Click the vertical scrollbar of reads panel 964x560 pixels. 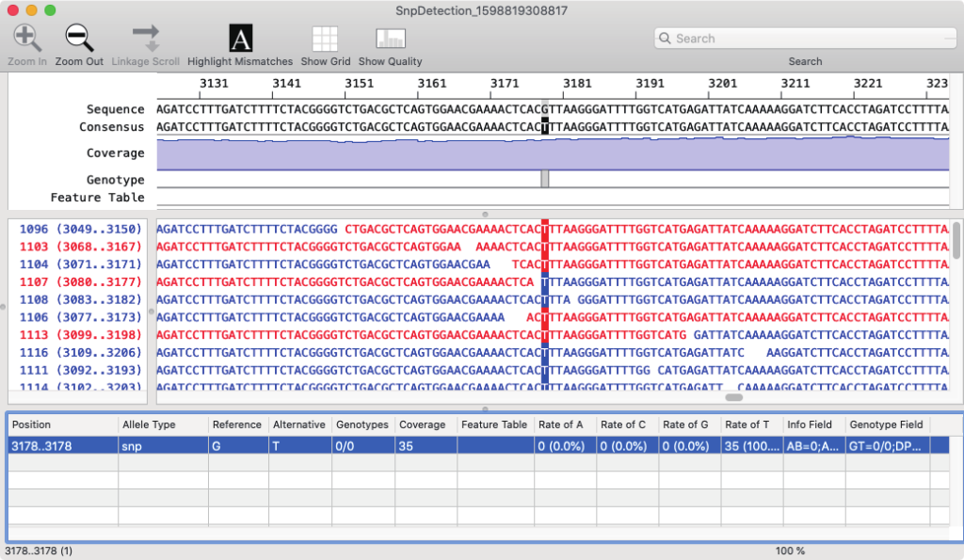tap(956, 240)
